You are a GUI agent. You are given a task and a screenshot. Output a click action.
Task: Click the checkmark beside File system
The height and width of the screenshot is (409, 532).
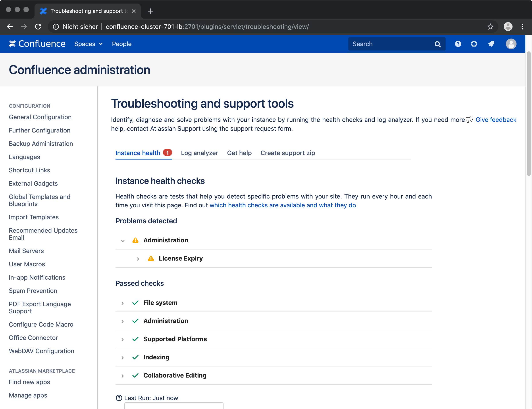(x=135, y=303)
